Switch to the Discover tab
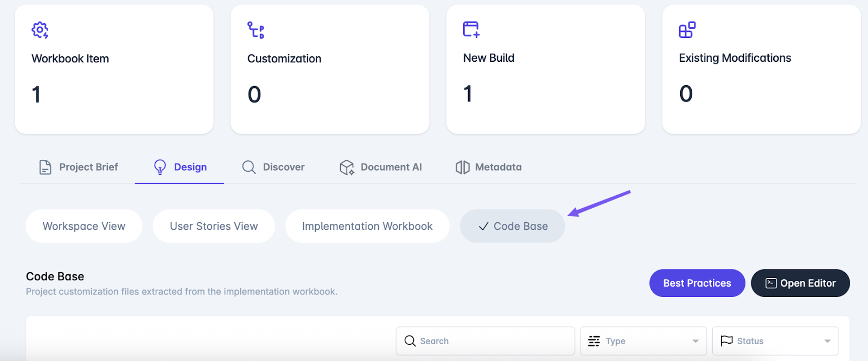The width and height of the screenshot is (868, 361). tap(273, 167)
